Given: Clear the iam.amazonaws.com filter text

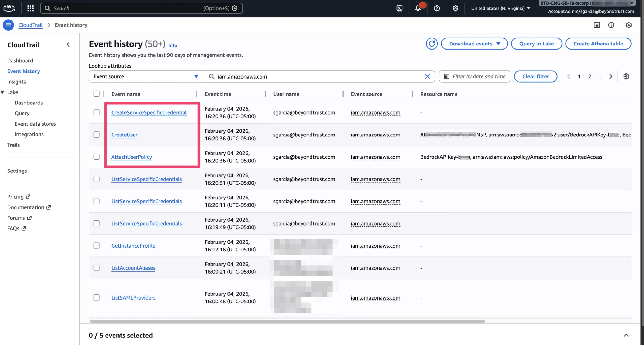Looking at the screenshot, I should pyautogui.click(x=428, y=76).
